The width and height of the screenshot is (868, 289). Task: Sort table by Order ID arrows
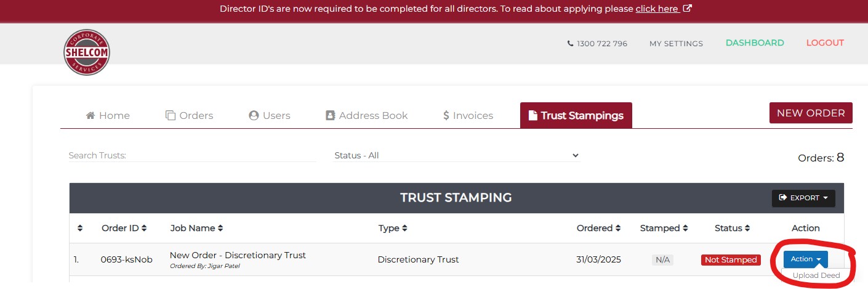point(144,228)
